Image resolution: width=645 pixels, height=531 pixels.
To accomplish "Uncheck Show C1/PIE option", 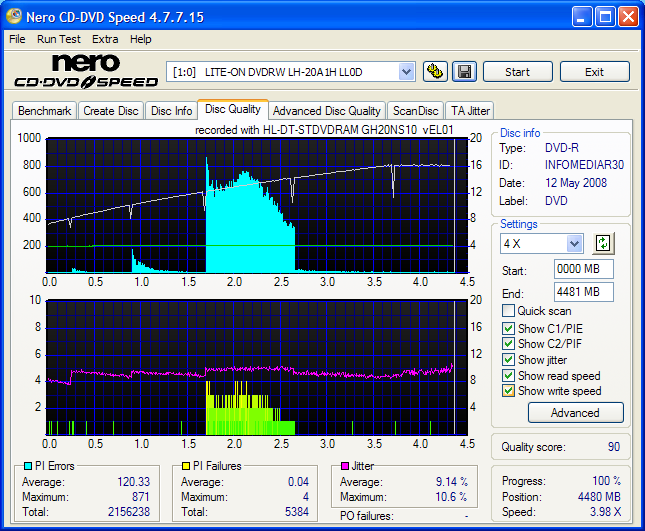I will (x=509, y=328).
